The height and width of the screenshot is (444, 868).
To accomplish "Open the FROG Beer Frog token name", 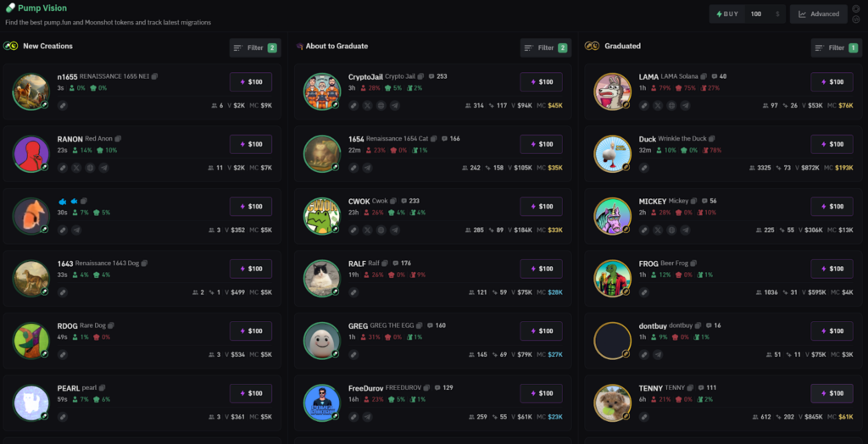I will pyautogui.click(x=648, y=264).
